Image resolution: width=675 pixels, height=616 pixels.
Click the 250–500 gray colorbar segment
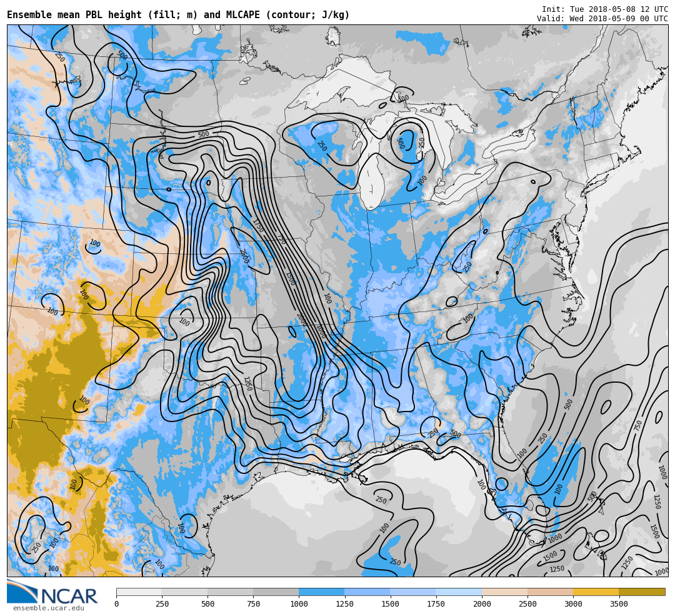184,592
